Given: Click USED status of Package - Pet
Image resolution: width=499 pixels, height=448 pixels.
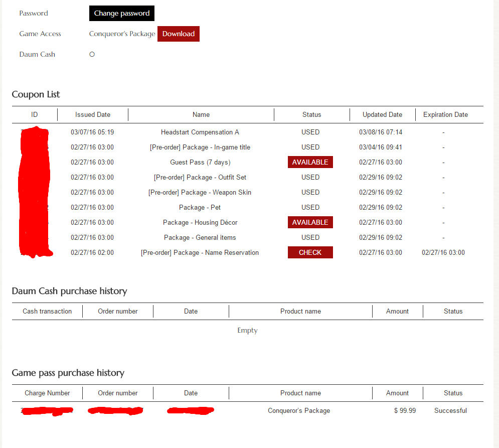Looking at the screenshot, I should [310, 207].
